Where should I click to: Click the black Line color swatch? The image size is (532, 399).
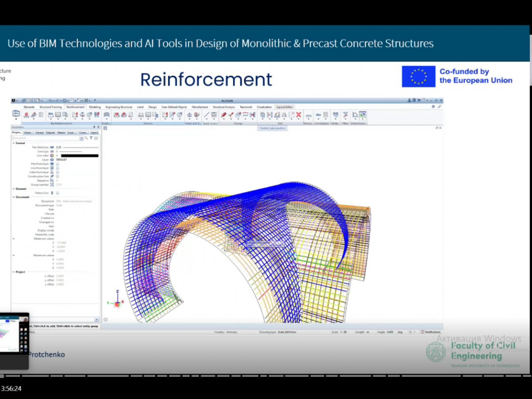79,156
